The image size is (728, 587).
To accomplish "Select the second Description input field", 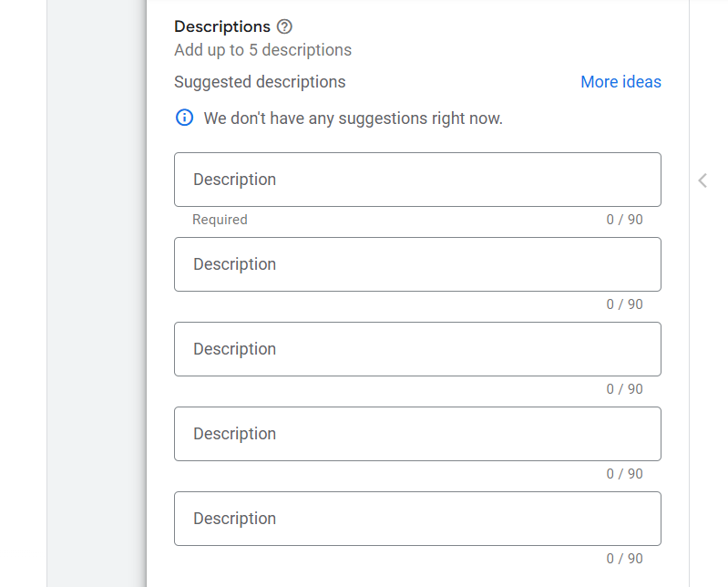I will tap(417, 264).
